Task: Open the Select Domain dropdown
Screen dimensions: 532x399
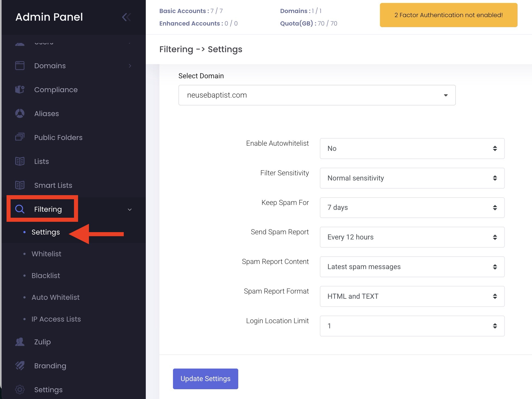Action: click(x=317, y=95)
